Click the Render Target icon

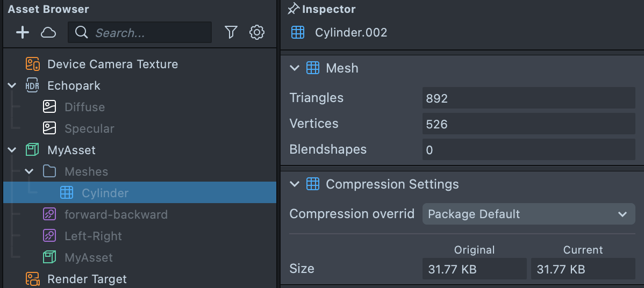point(33,279)
